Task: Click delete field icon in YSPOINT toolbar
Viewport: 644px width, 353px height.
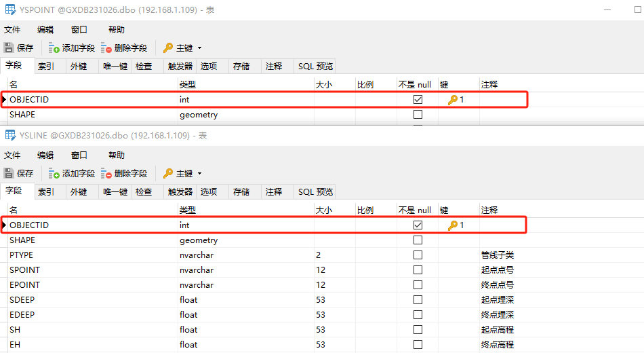Action: point(106,48)
